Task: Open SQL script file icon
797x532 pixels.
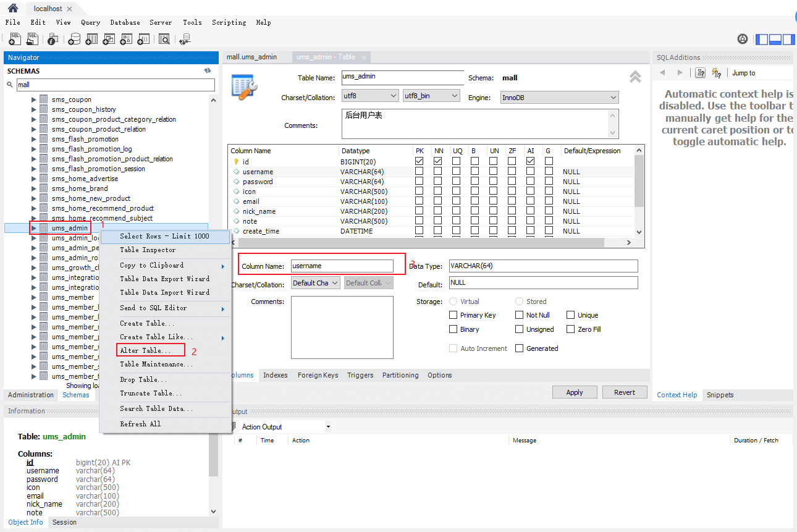Action: pyautogui.click(x=32, y=39)
